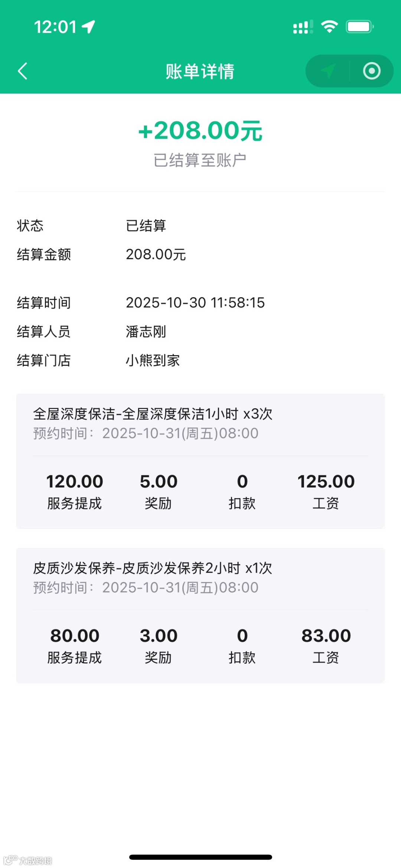
Task: Select the settlement time 2025-10-30 11:58:15
Action: [x=195, y=303]
